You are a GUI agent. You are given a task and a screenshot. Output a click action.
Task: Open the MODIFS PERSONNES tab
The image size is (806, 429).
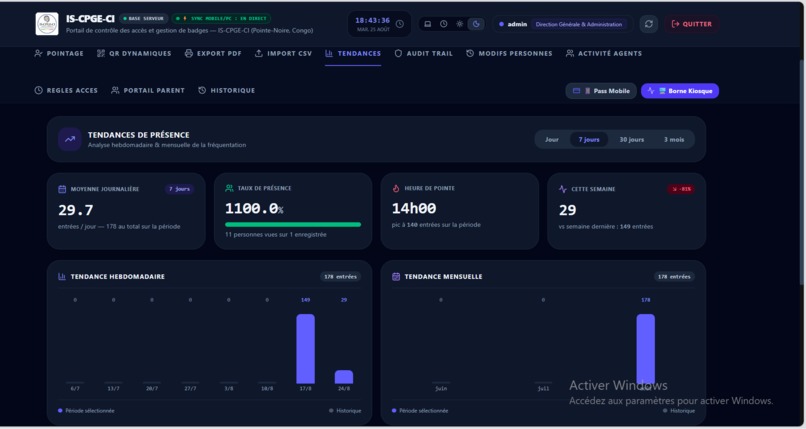[x=509, y=53]
